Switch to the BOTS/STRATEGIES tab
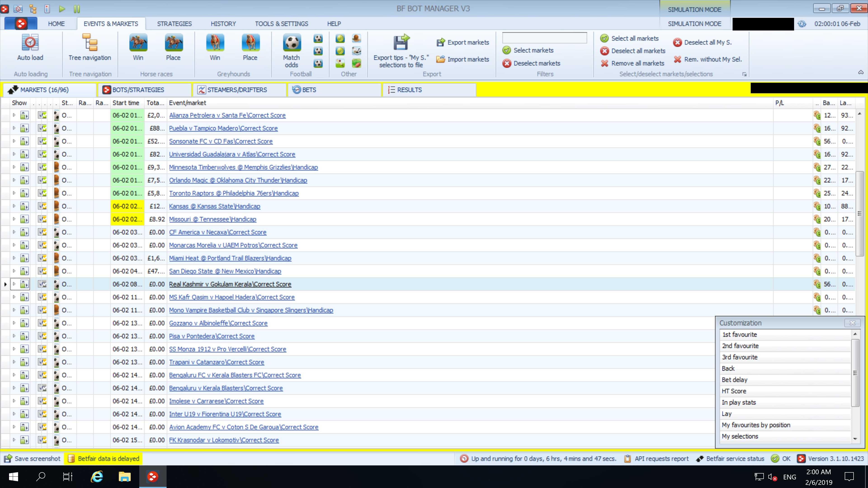Screen dimensions: 868x488 point(145,90)
